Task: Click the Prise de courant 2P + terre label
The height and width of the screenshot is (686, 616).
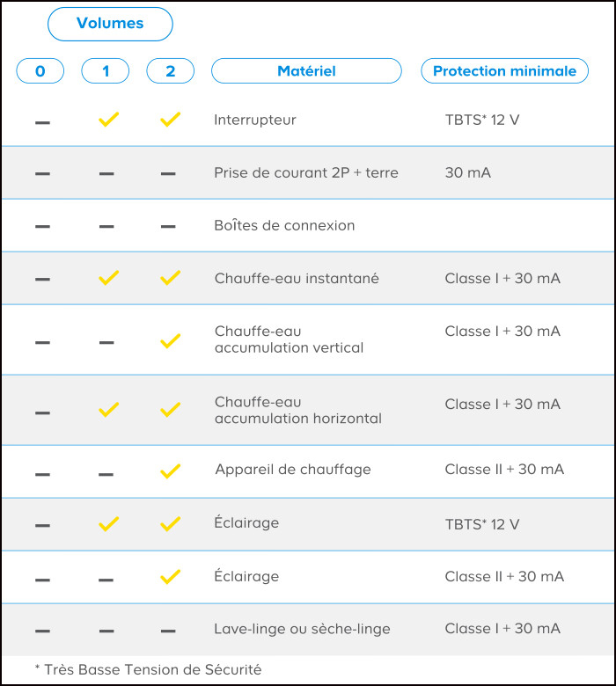Action: (x=306, y=172)
